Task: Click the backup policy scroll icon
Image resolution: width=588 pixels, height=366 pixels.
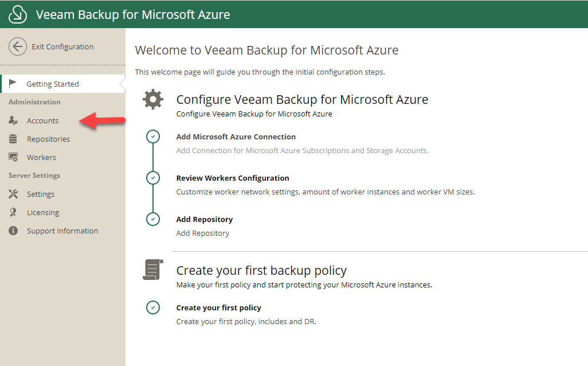Action: click(153, 270)
